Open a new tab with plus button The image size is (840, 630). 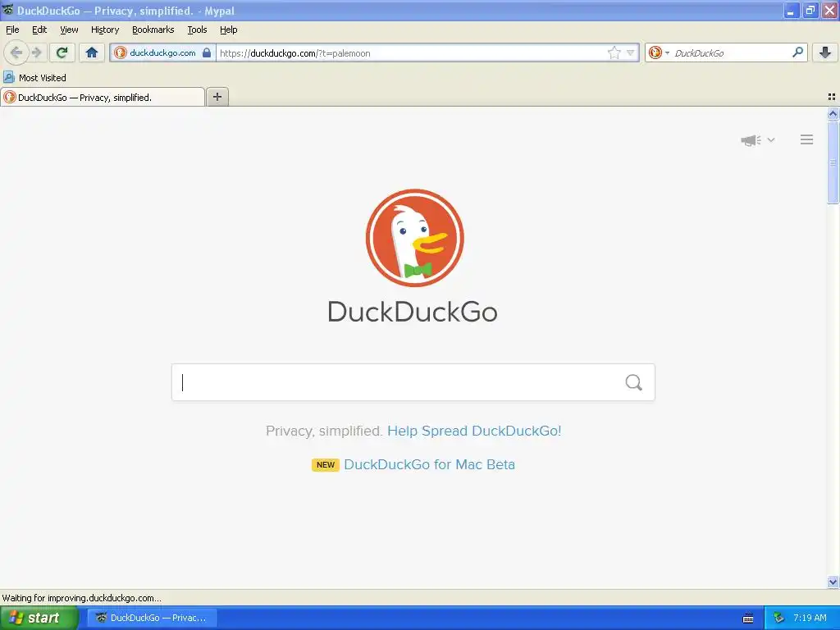[x=217, y=97]
